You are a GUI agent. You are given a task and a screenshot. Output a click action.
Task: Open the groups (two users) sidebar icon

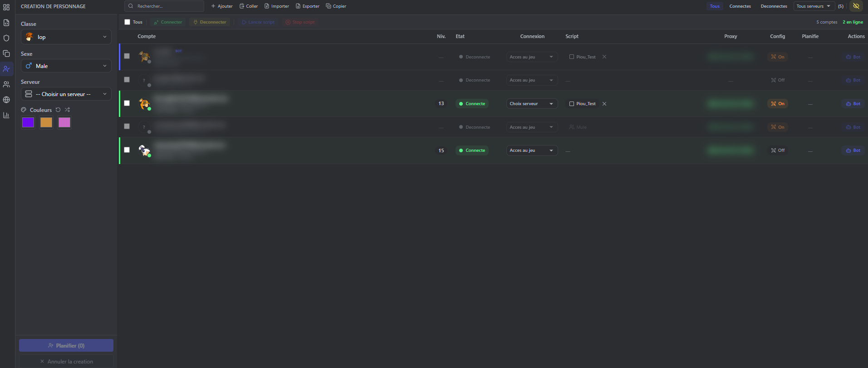coord(6,84)
